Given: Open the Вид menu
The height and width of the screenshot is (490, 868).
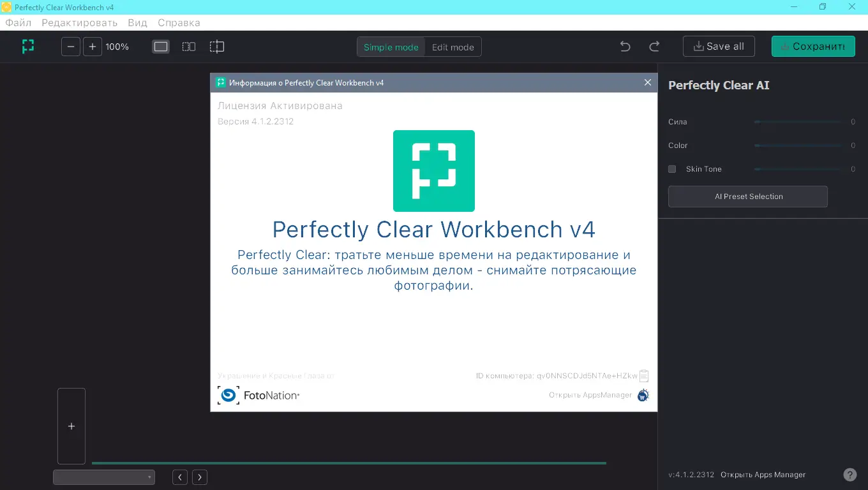Looking at the screenshot, I should (138, 23).
